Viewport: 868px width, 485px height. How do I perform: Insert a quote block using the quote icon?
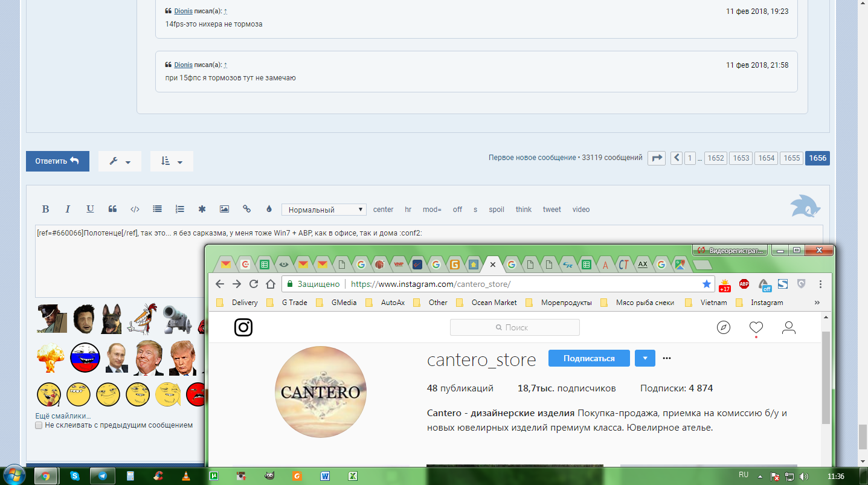pyautogui.click(x=112, y=209)
